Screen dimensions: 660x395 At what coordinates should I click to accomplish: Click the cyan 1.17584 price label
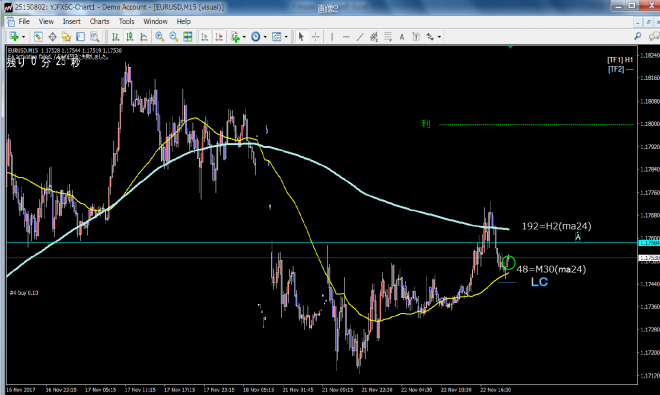tap(649, 243)
